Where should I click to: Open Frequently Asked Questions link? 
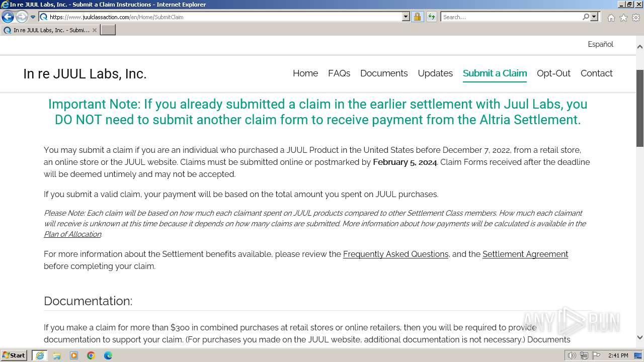395,254
